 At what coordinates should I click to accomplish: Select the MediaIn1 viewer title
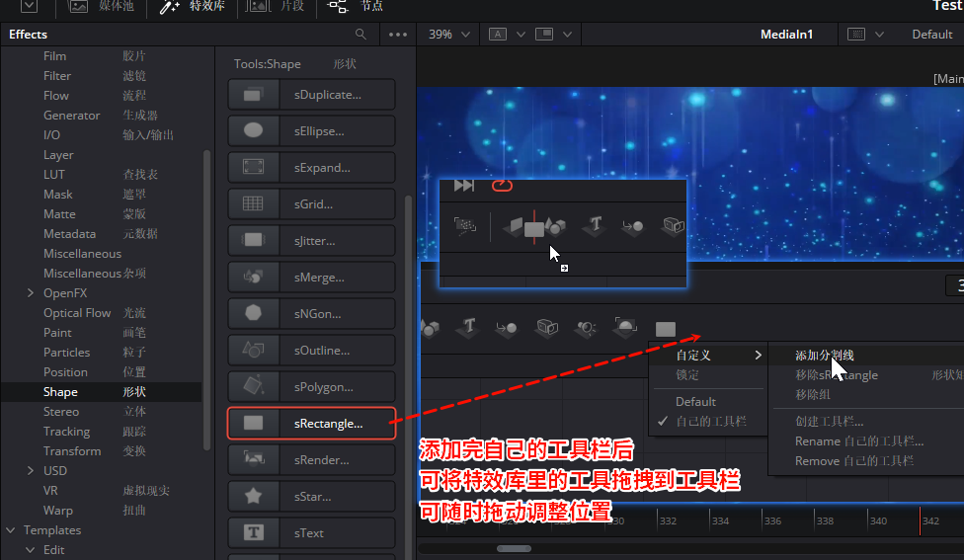[x=786, y=35]
